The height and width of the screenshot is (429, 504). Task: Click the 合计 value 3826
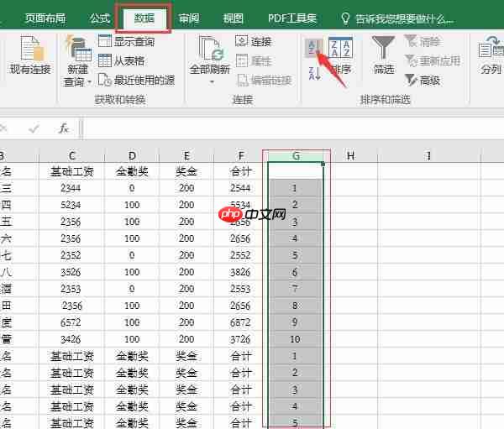pyautogui.click(x=241, y=272)
